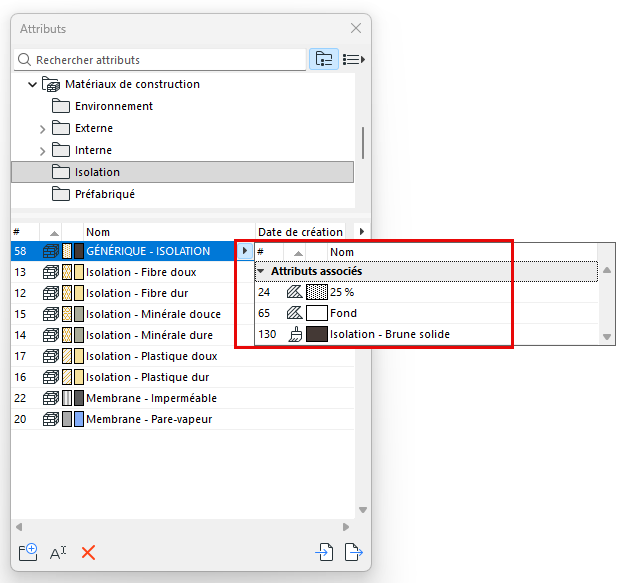
Task: Select Matériaux de construction root folder
Action: pos(121,84)
